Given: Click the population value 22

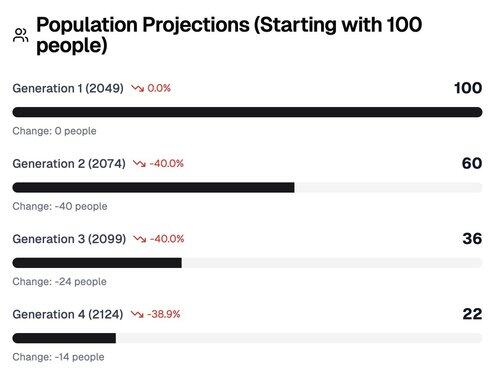Looking at the screenshot, I should (472, 314).
